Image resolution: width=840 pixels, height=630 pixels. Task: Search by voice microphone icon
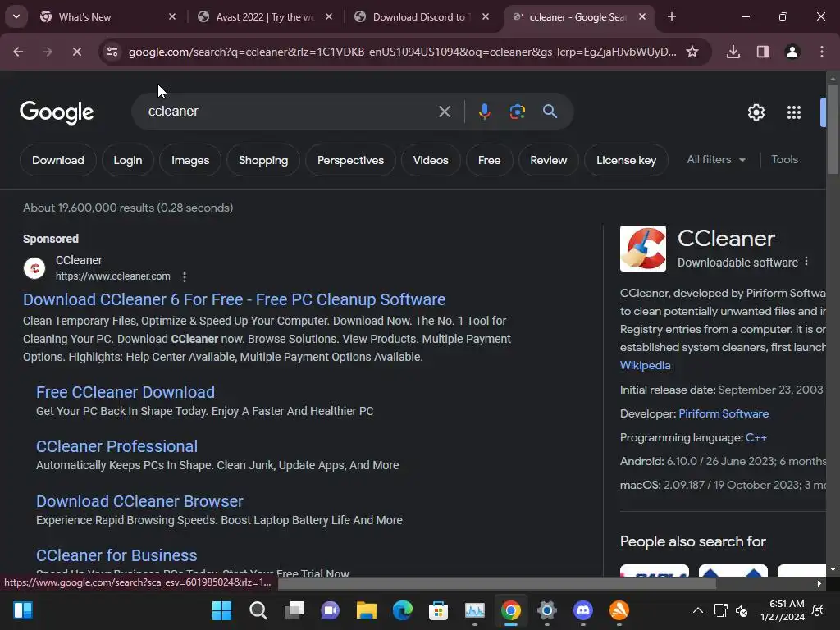click(x=484, y=112)
